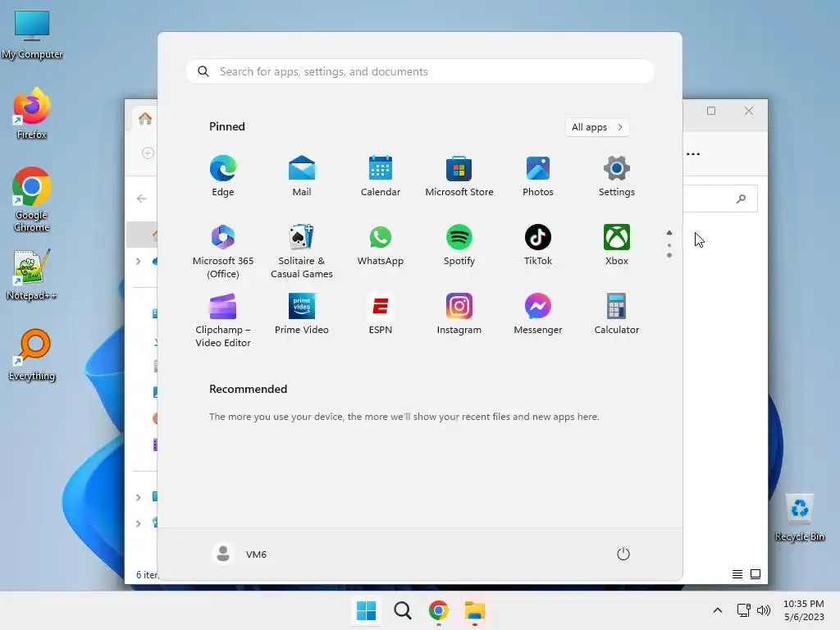This screenshot has height=630, width=840.
Task: Open See more (…) in File Explorer
Action: click(693, 153)
